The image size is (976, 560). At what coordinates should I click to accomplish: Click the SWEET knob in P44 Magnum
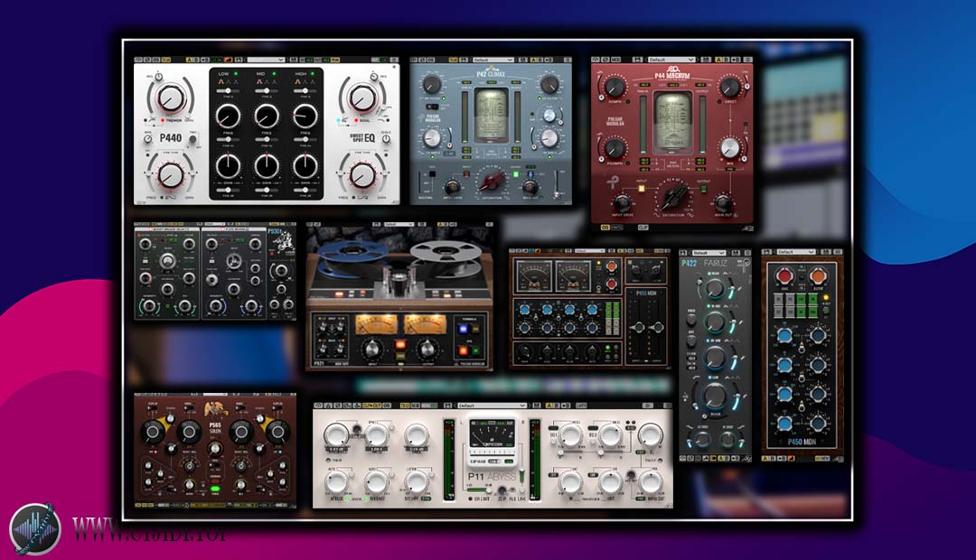click(730, 88)
